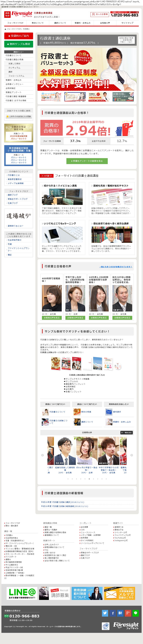
Task: Click the 行政書士について thumbnail icon
Action: coord(45,412)
